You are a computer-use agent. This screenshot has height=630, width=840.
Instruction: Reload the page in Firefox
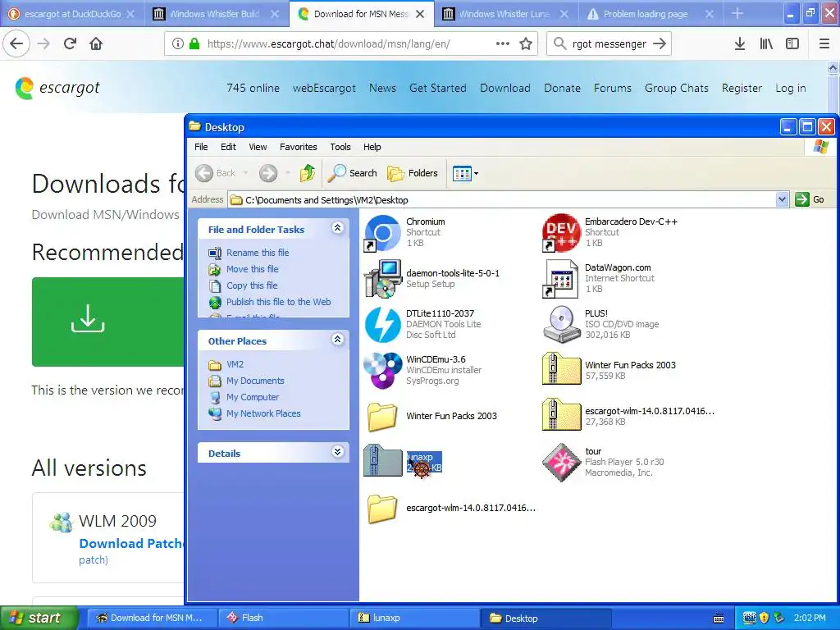tap(70, 44)
